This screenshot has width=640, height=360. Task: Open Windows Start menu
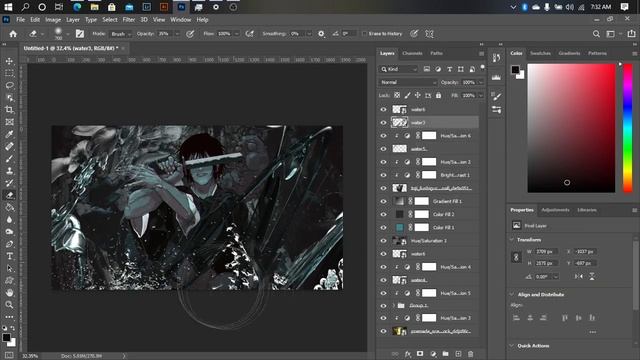8,7
